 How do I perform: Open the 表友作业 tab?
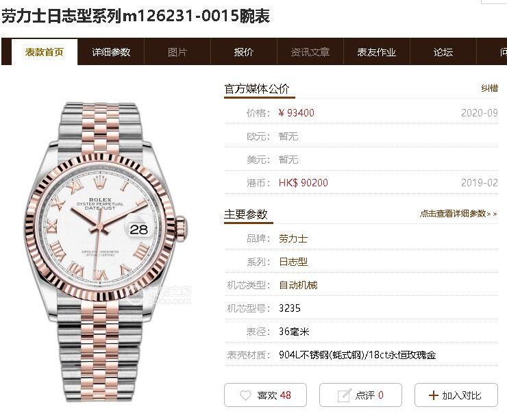coord(377,52)
